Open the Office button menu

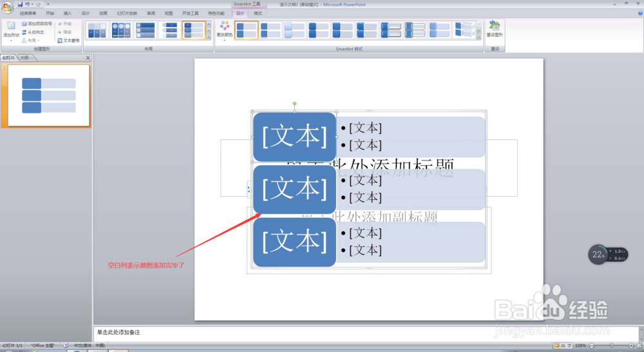(x=7, y=7)
